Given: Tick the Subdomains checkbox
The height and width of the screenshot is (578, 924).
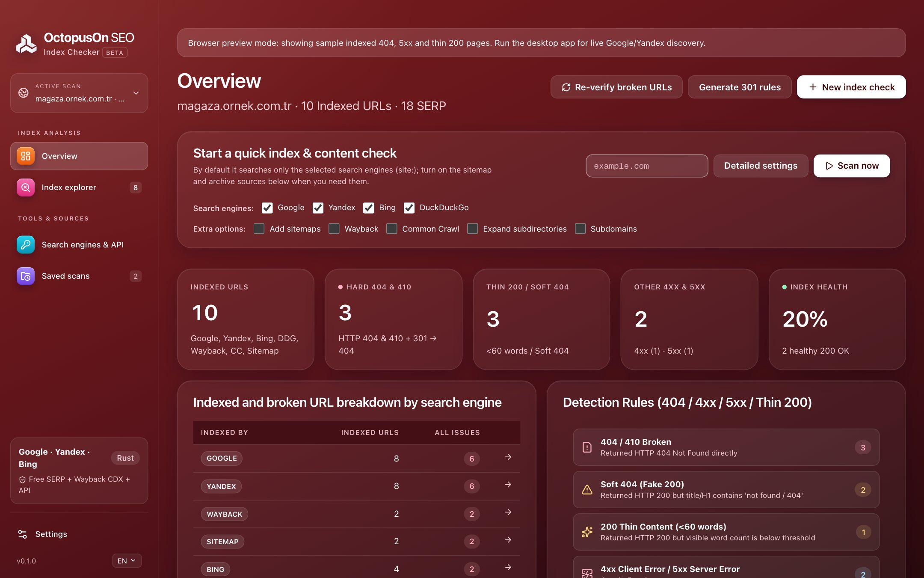Looking at the screenshot, I should pyautogui.click(x=580, y=229).
